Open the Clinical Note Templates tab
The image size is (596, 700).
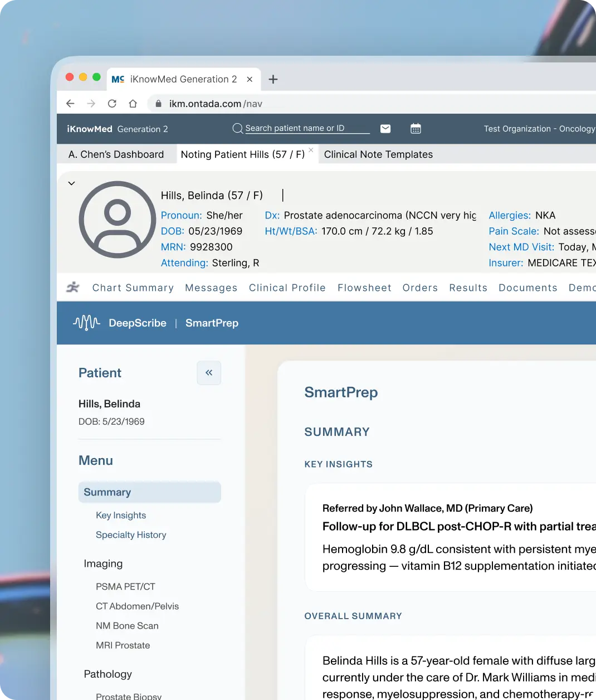[378, 154]
